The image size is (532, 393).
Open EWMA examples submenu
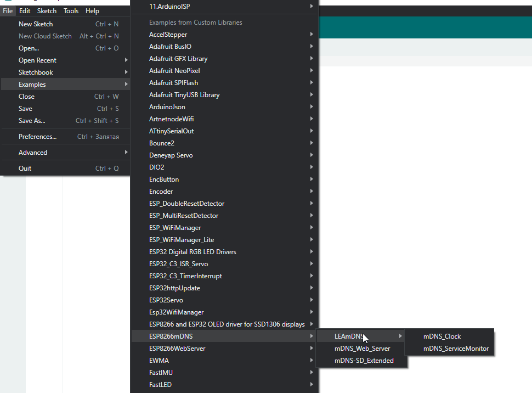tap(224, 361)
